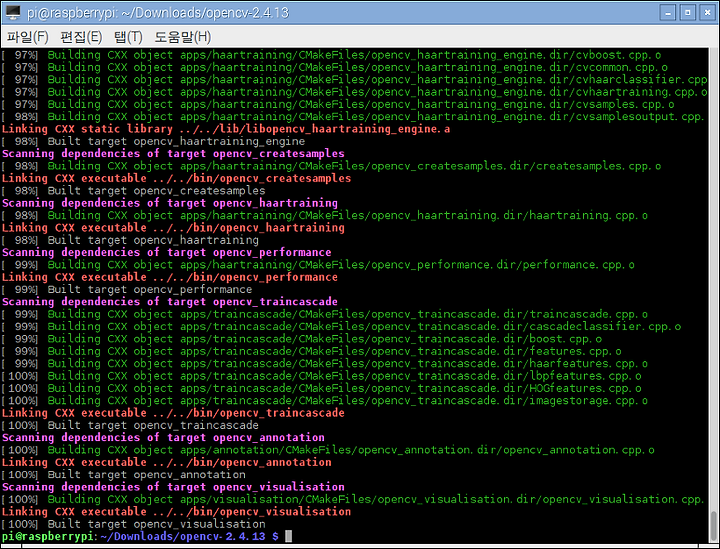The width and height of the screenshot is (720, 549).
Task: Click the cursor at the shell prompt
Action: (288, 536)
